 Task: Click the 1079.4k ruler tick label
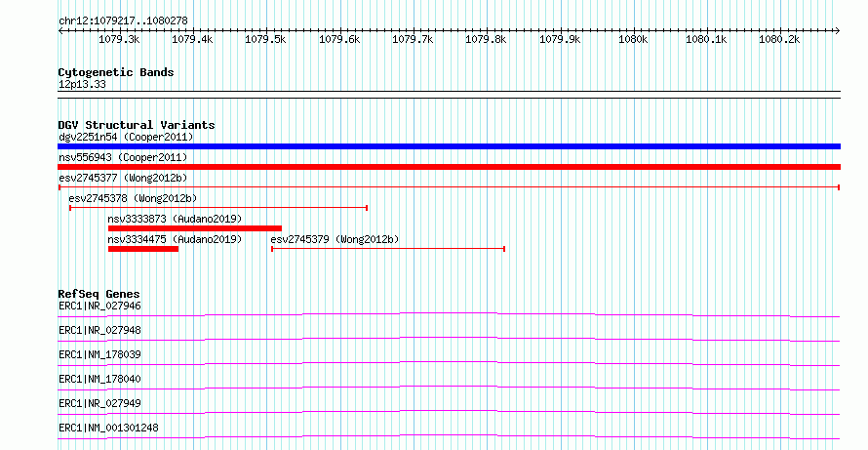pos(193,40)
